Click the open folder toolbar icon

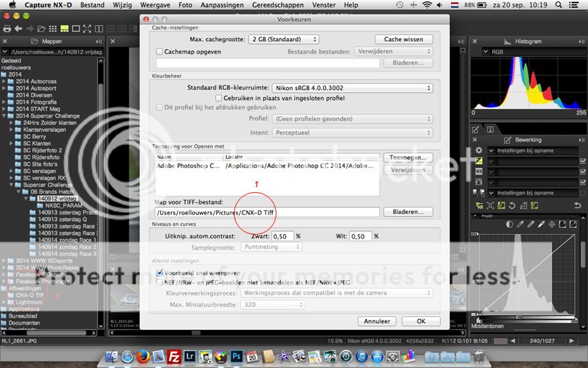pyautogui.click(x=41, y=29)
